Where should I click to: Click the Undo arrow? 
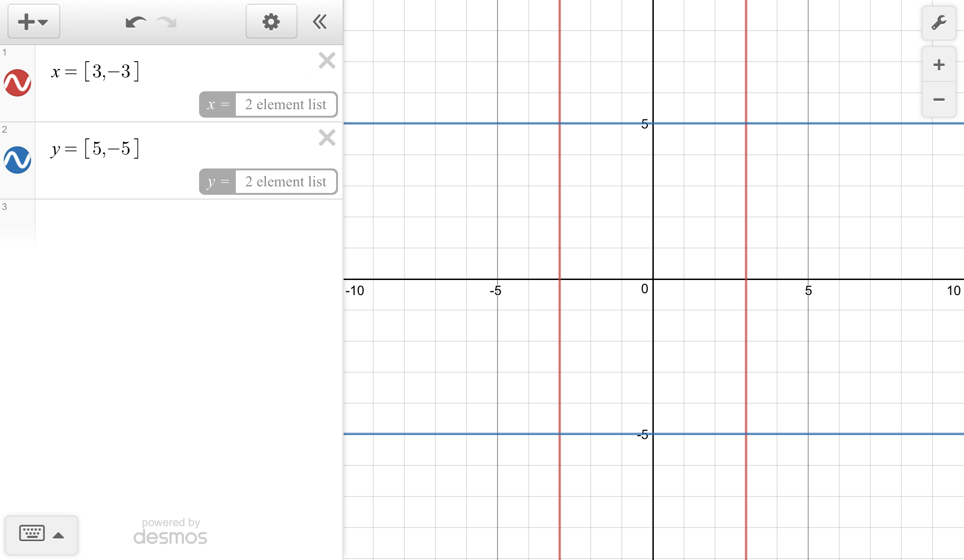tap(136, 22)
